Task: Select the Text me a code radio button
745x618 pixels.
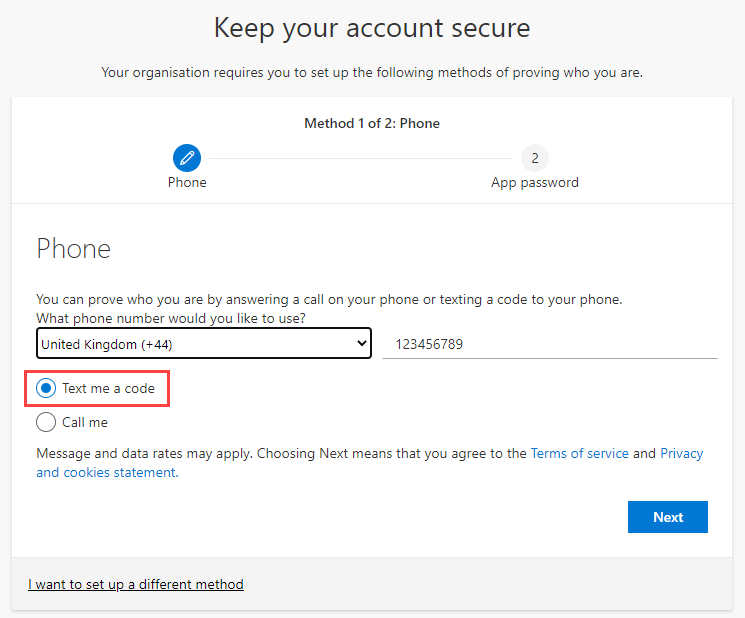Action: [x=45, y=388]
